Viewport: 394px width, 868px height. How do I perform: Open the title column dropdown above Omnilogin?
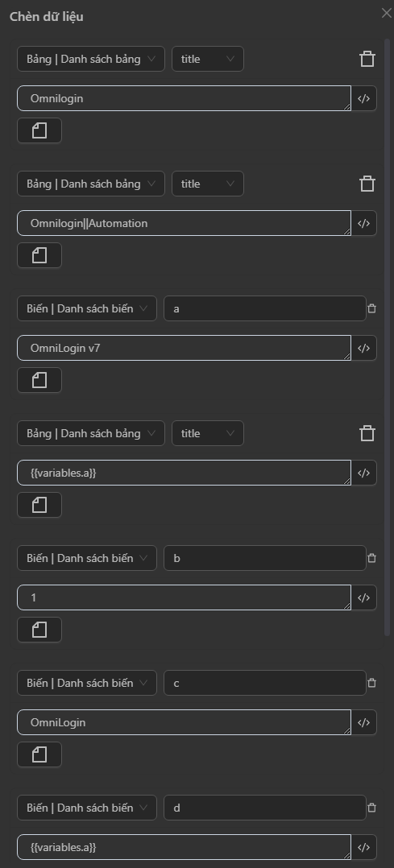(208, 59)
